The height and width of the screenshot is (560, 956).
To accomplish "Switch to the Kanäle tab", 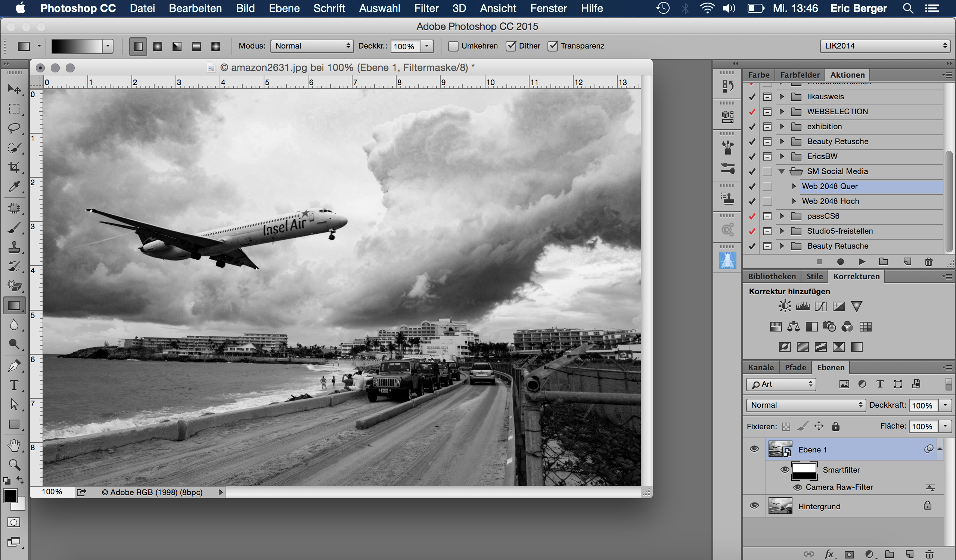I will (x=761, y=367).
